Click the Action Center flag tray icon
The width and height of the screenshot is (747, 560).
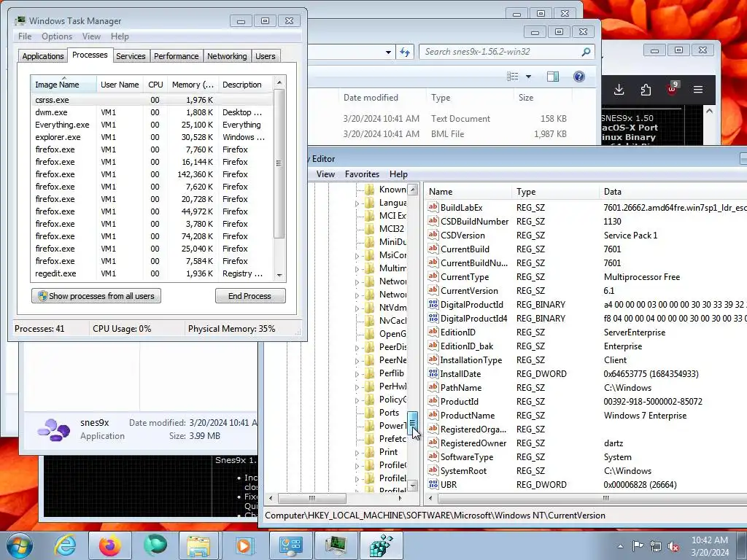point(638,546)
